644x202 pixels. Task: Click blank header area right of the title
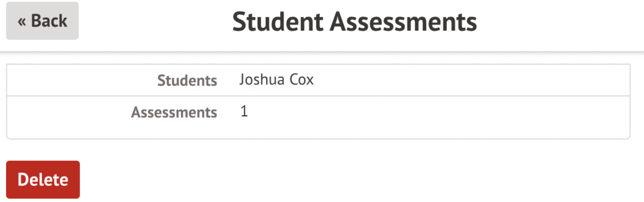[x=558, y=22]
